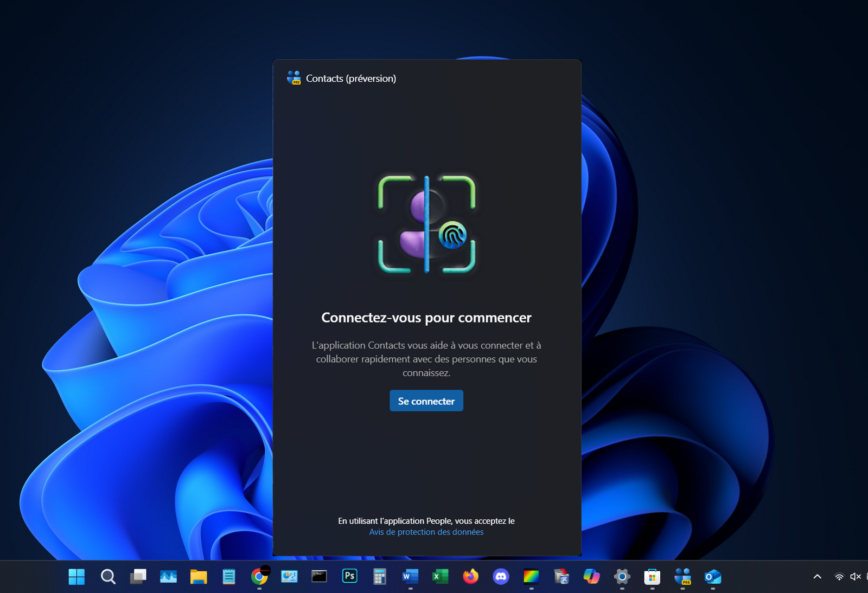Open Microsoft Word from the taskbar

[x=410, y=577]
